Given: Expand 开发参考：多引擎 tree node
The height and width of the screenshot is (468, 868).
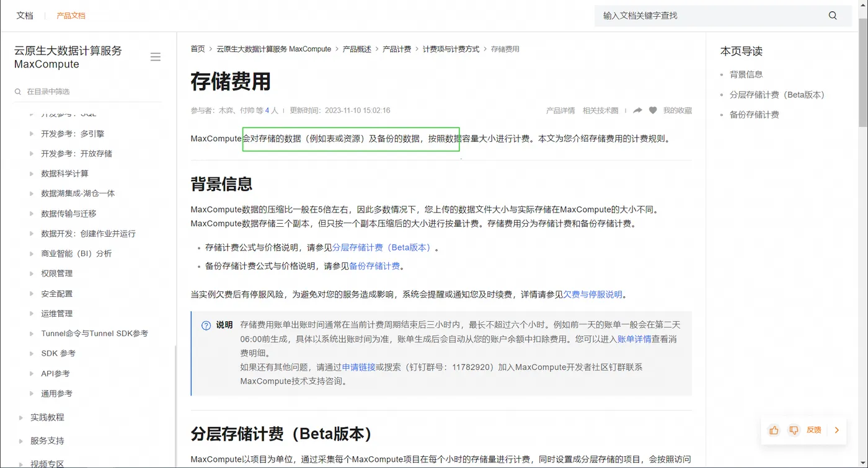Looking at the screenshot, I should pyautogui.click(x=32, y=133).
